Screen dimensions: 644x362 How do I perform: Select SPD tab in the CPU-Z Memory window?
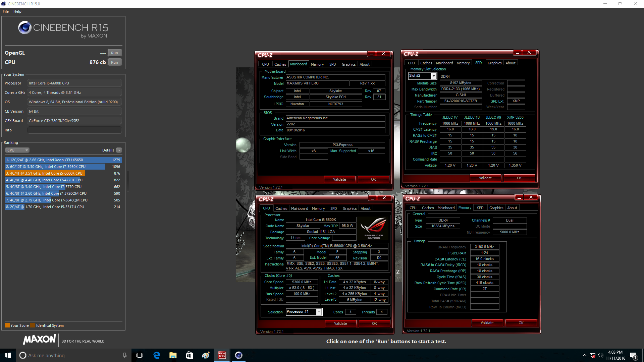[x=480, y=208]
